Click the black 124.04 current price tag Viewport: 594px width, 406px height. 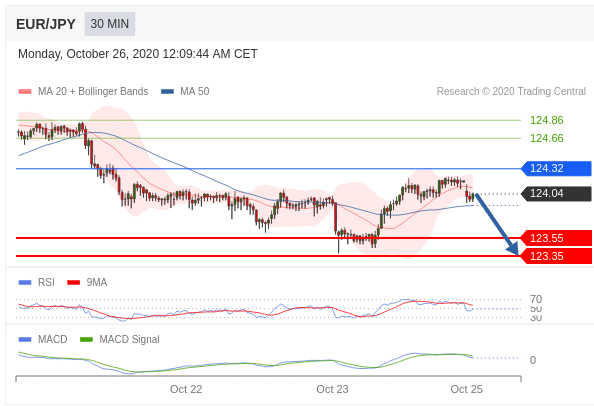pos(556,194)
